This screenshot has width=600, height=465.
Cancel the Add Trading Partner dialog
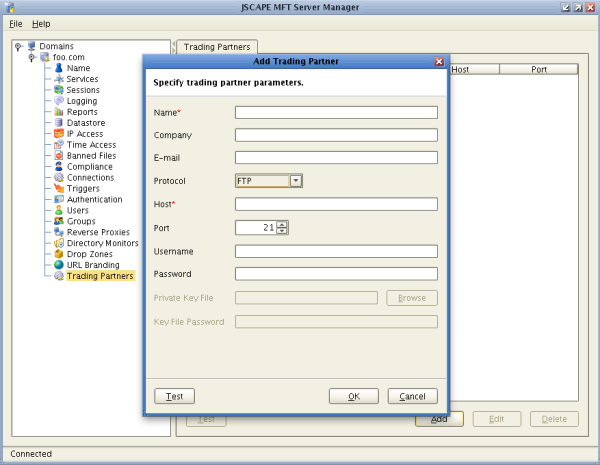(x=412, y=396)
